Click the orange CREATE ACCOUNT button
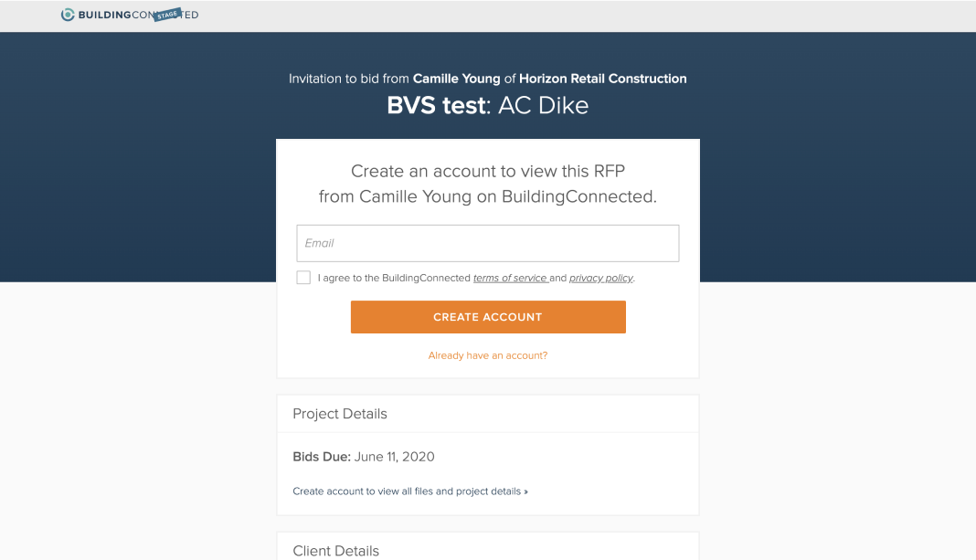 (488, 317)
